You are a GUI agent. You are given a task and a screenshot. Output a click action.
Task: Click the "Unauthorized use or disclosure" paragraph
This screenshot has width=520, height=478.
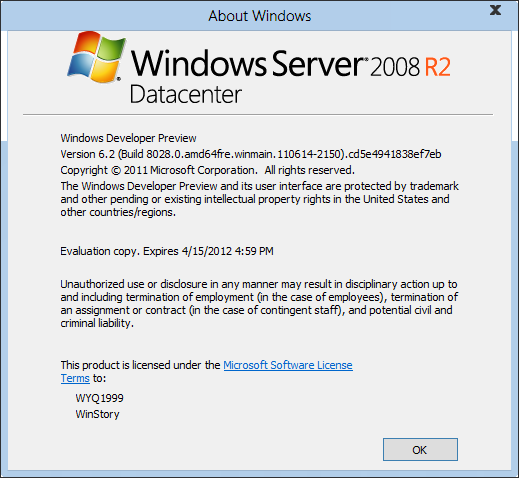pyautogui.click(x=259, y=303)
